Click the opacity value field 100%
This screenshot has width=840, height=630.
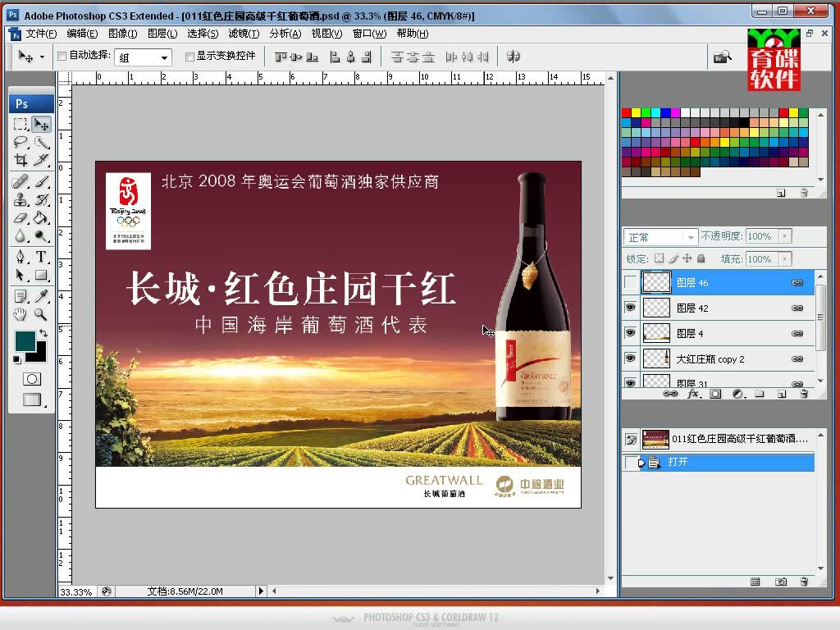coord(762,236)
